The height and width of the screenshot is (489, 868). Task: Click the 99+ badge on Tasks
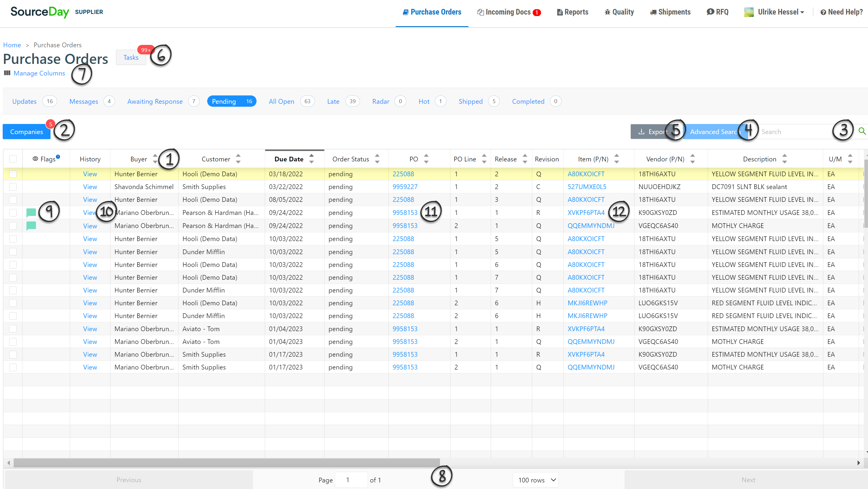pyautogui.click(x=146, y=50)
